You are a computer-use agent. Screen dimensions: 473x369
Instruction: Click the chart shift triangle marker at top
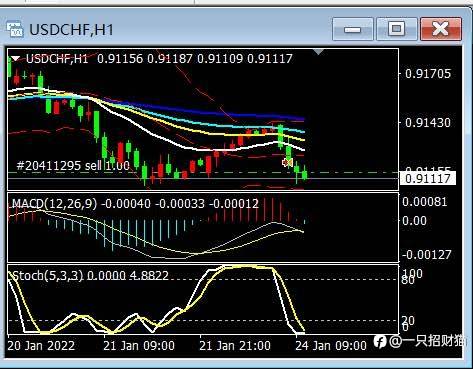click(x=319, y=52)
